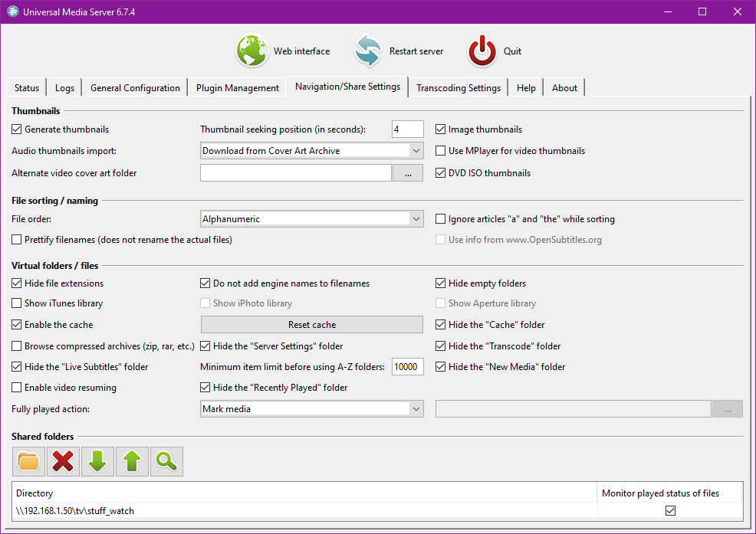Select the Transcoding Settings tab
Screen dimensions: 756x534
point(459,87)
